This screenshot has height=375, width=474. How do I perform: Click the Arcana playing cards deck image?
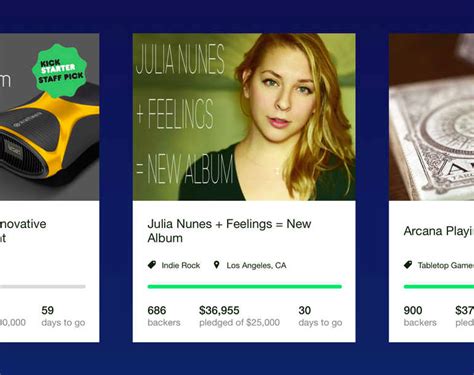pos(431,117)
